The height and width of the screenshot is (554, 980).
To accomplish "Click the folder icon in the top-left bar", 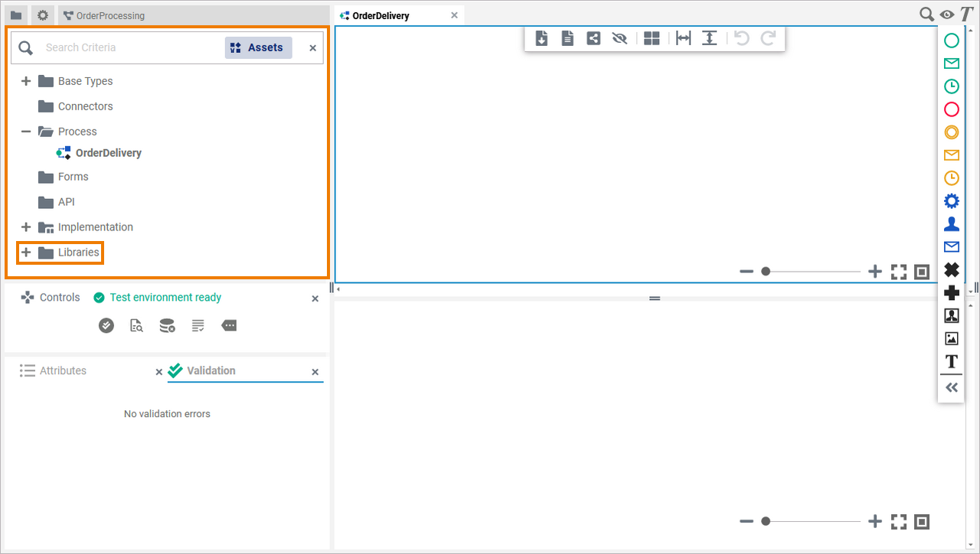I will [16, 15].
